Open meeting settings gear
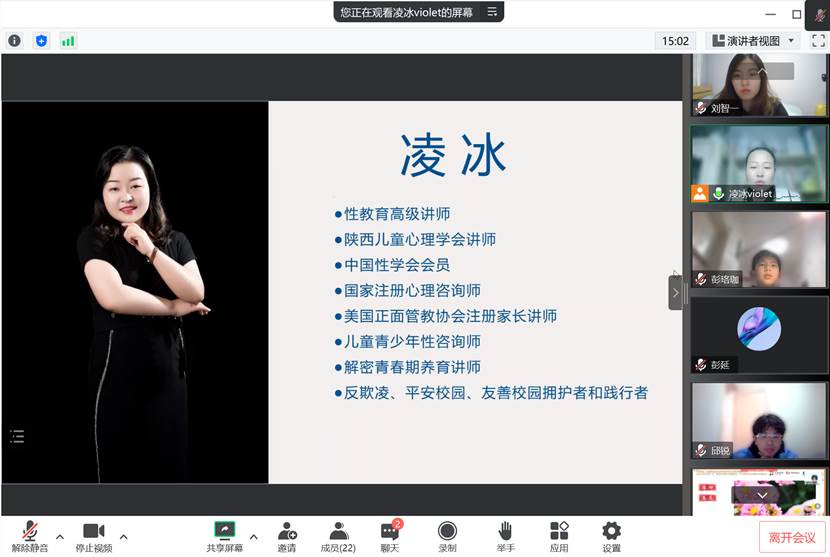Screen dimensions: 830x557 [x=611, y=531]
